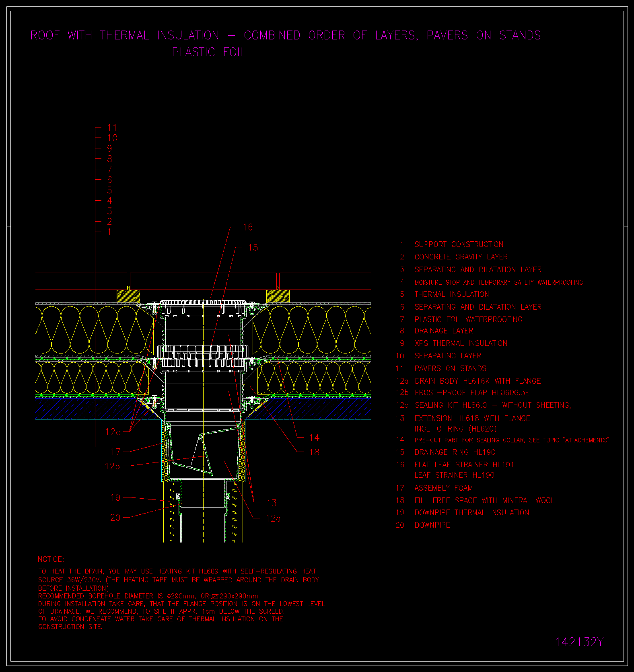Select the 'INCL. O-RING (HL620)' line

(455, 429)
